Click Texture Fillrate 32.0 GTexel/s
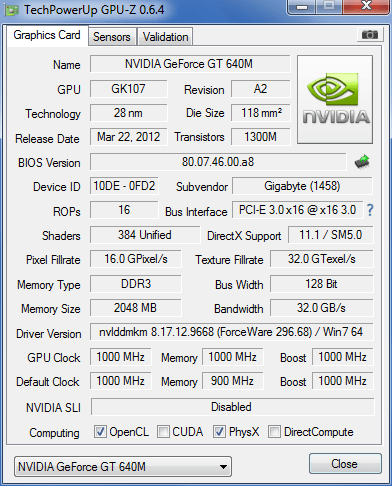 click(x=322, y=259)
